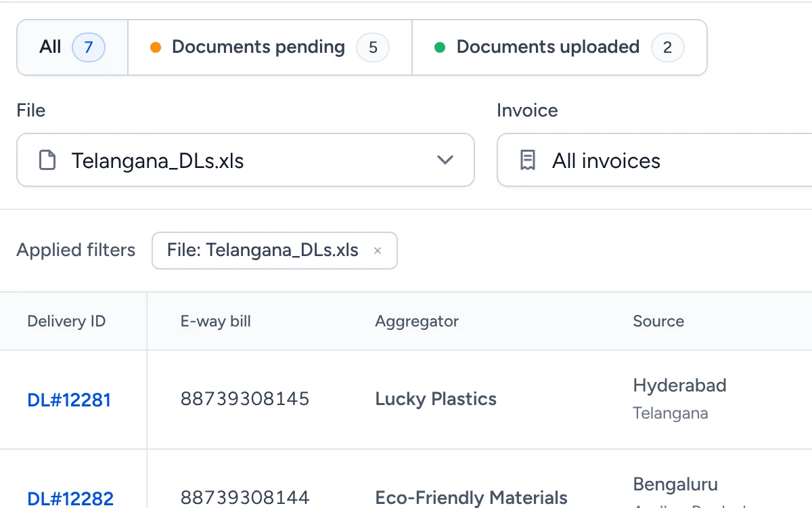Image resolution: width=812 pixels, height=508 pixels.
Task: Click the Hyderabad source cell
Action: pyautogui.click(x=679, y=385)
